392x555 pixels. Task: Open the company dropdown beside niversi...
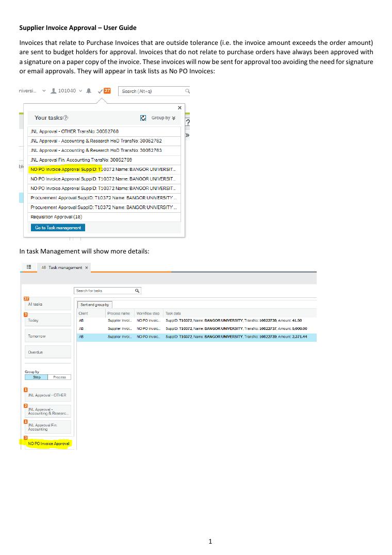(44, 91)
